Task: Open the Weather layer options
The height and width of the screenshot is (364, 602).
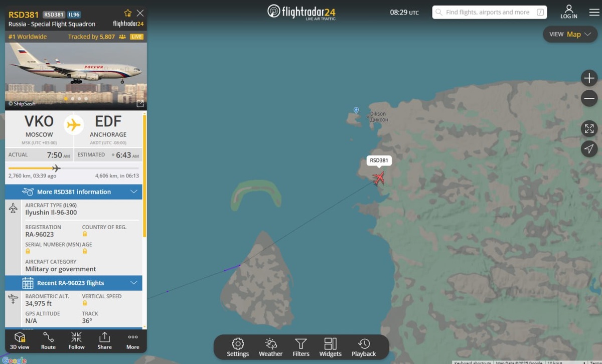Action: 271,347
